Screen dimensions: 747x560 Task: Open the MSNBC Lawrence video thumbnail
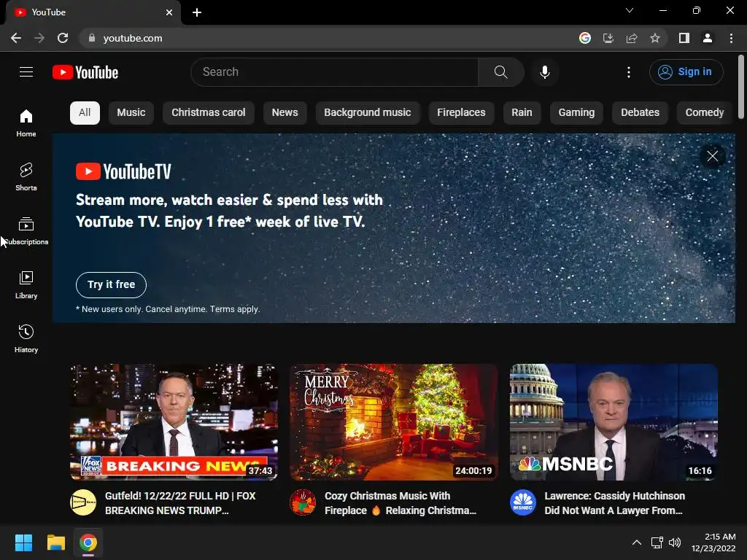[x=614, y=422]
